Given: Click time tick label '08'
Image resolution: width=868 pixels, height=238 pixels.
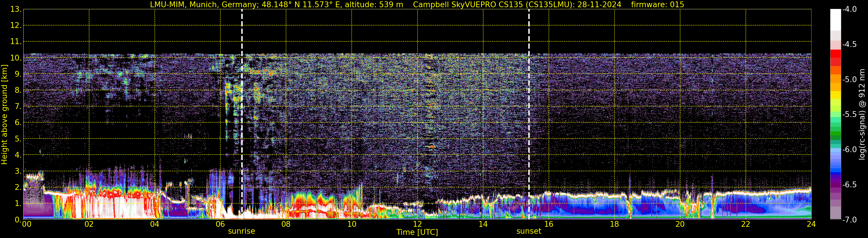Looking at the screenshot, I should click(286, 224).
